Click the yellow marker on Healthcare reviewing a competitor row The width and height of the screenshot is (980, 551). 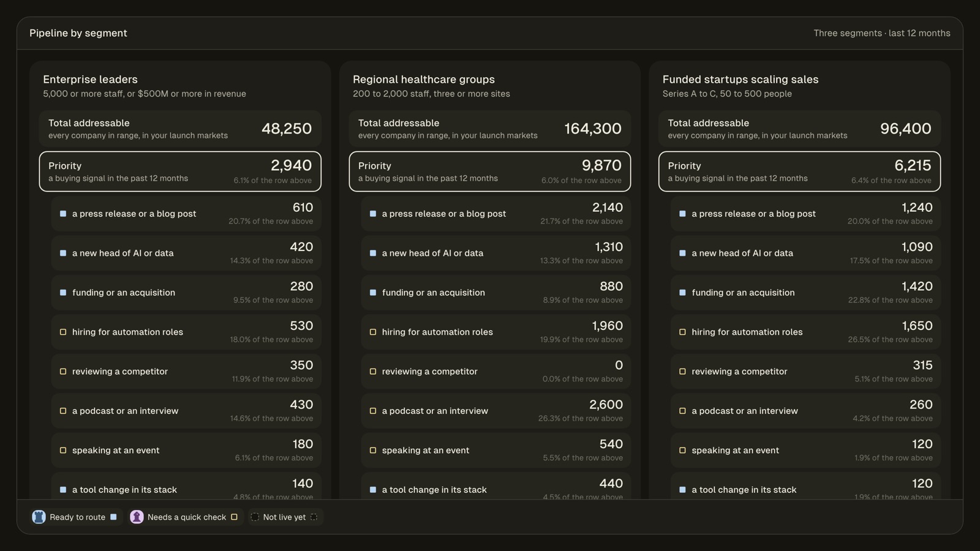coord(373,372)
